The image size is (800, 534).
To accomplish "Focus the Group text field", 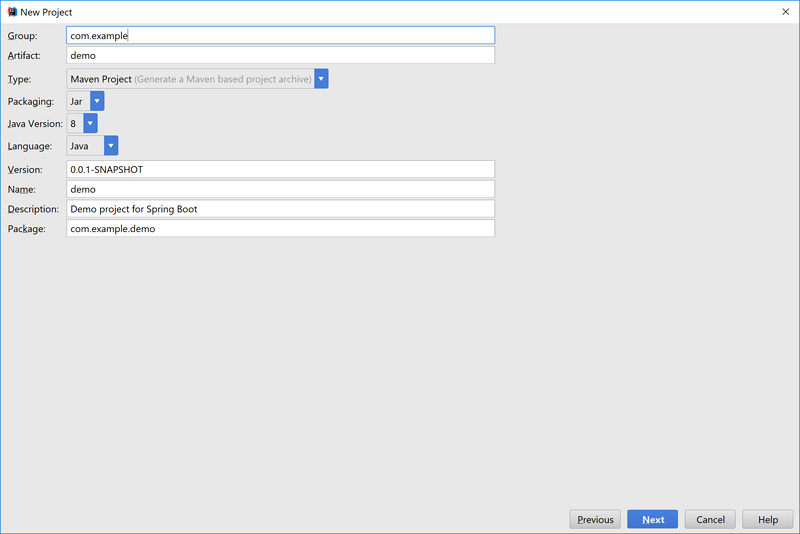I will 280,35.
